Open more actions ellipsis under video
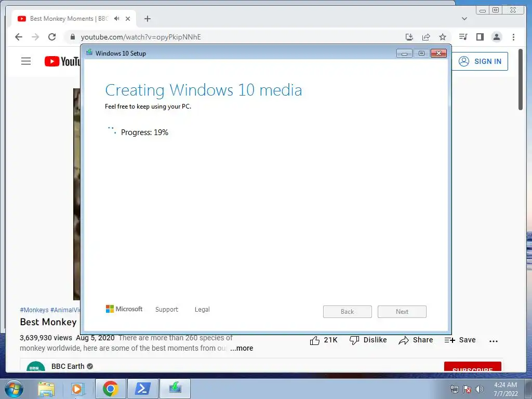This screenshot has height=399, width=532. click(x=494, y=341)
